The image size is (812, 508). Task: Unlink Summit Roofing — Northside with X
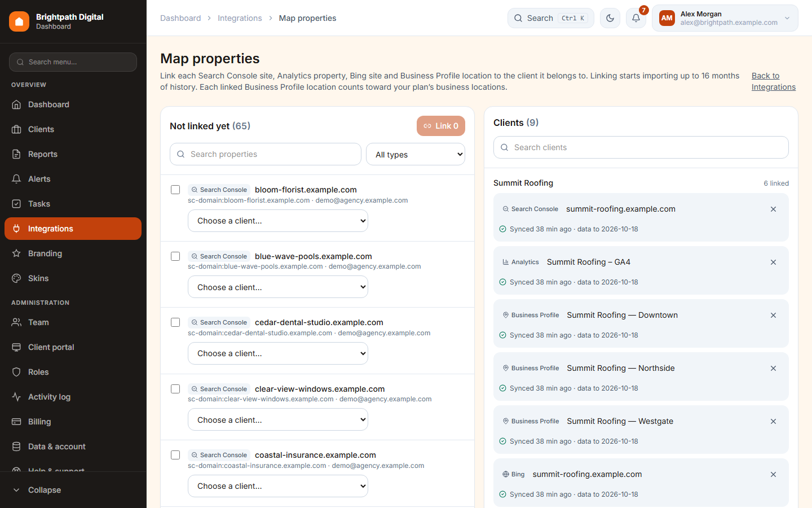(x=774, y=369)
